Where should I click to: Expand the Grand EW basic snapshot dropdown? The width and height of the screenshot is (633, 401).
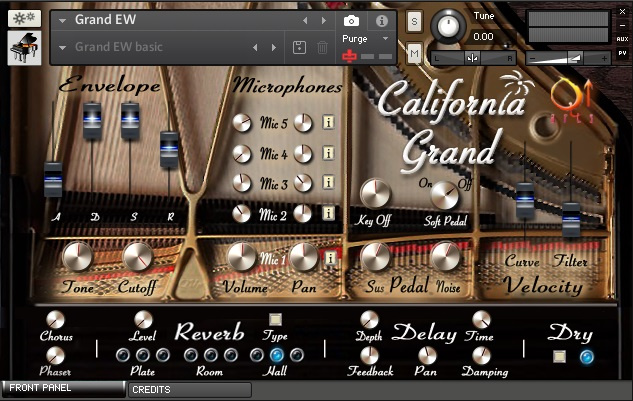tap(64, 47)
